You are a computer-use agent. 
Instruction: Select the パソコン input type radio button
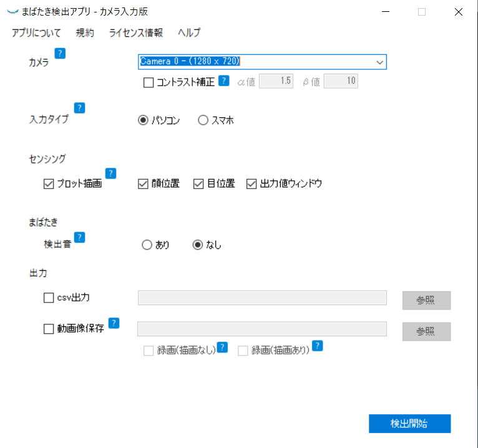(x=143, y=120)
